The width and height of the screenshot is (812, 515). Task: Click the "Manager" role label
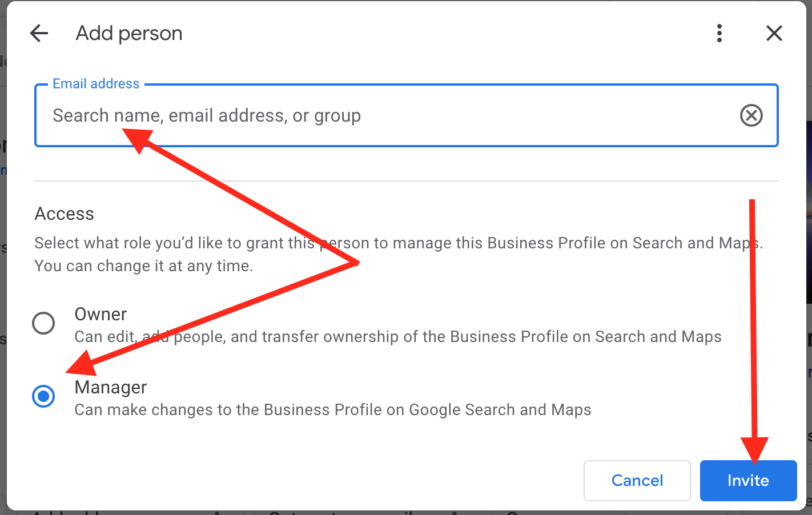click(111, 387)
